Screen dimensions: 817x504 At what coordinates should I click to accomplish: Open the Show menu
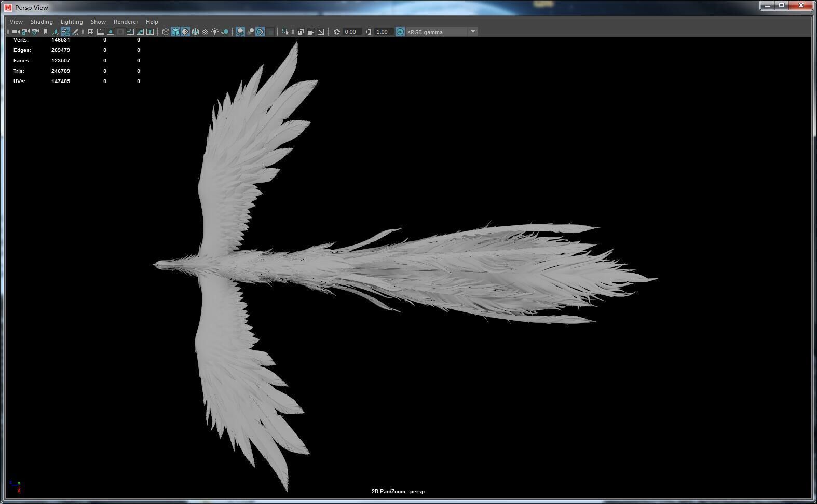pos(98,22)
